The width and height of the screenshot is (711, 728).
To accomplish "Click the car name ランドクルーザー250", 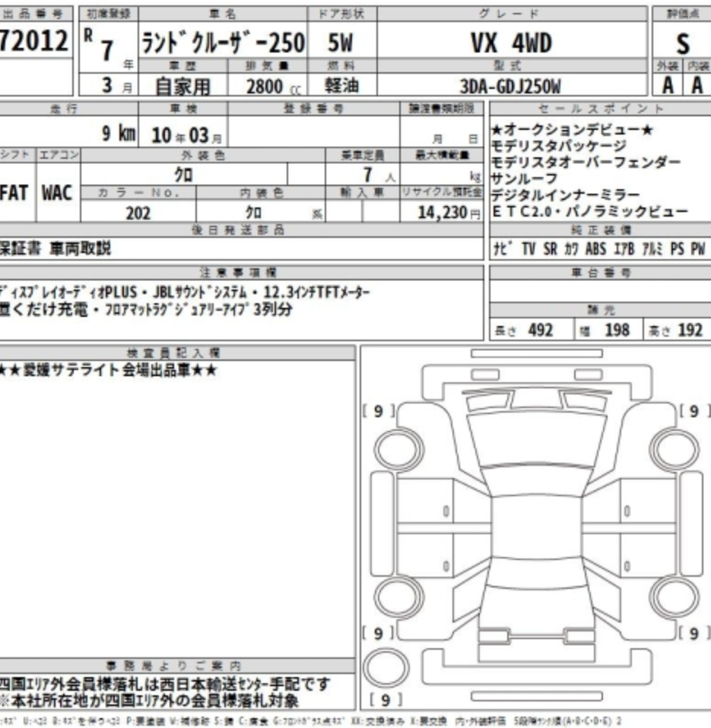I will pos(223,43).
